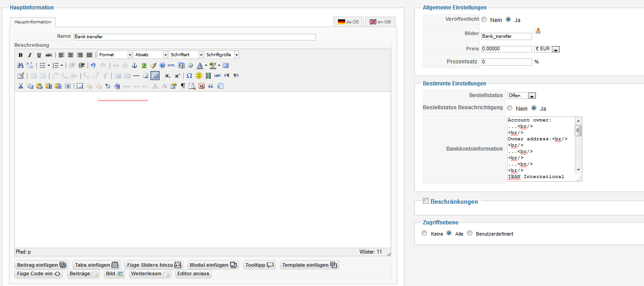
Task: Remove formatting with the eraser icon
Action: (146, 76)
